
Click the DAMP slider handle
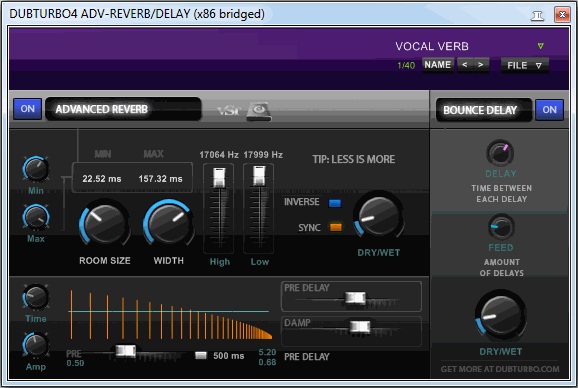click(360, 326)
